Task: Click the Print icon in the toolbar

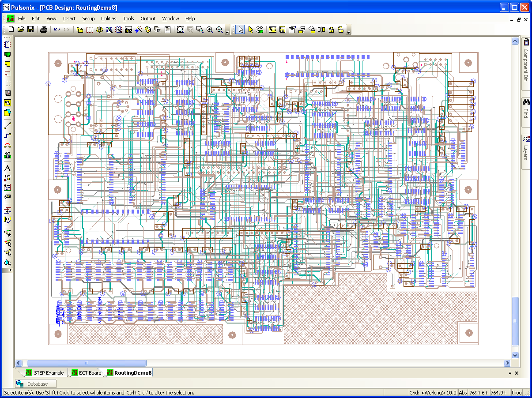Action: [43, 30]
